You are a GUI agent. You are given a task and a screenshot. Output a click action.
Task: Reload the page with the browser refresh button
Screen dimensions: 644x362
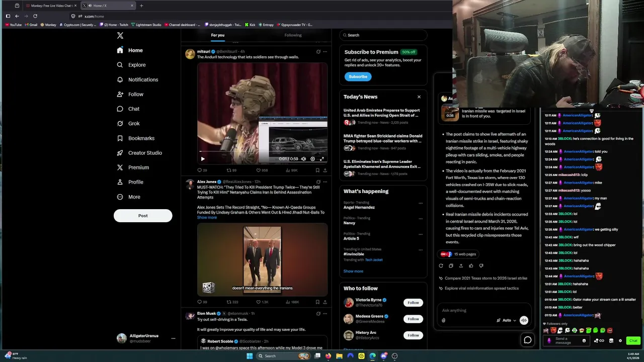click(35, 16)
